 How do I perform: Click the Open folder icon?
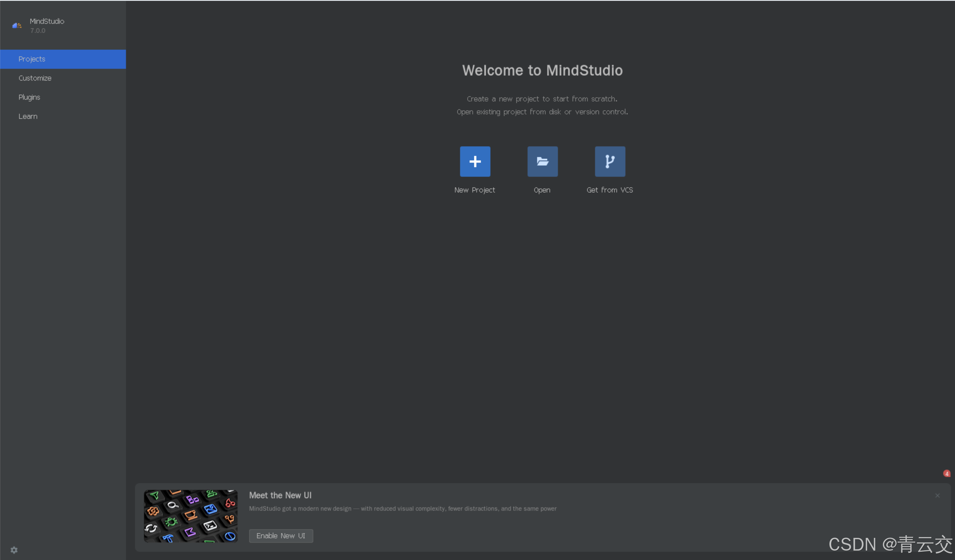[542, 162]
